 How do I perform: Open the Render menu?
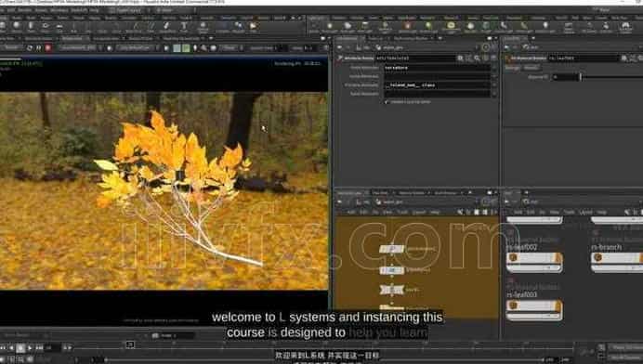(24, 10)
